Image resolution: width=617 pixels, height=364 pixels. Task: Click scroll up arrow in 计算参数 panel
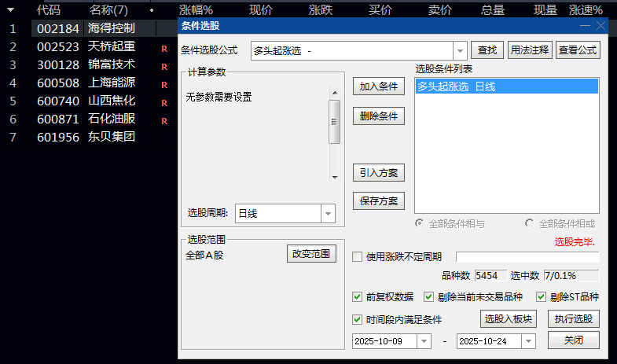pyautogui.click(x=335, y=93)
